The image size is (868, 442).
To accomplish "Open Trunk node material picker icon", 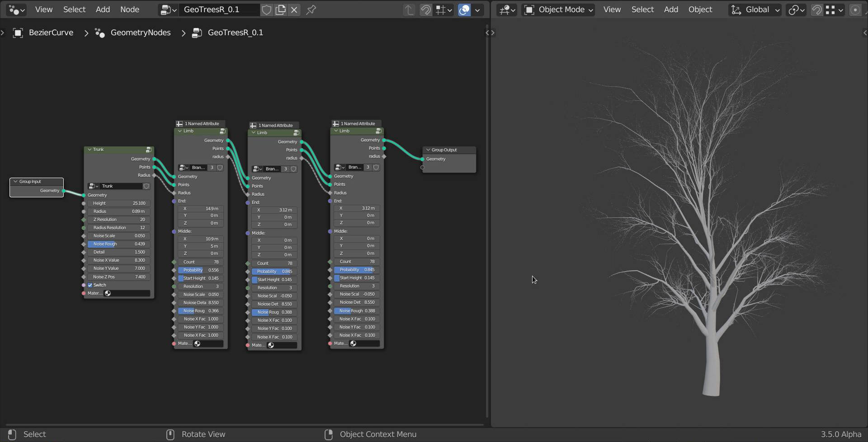I will point(108,293).
